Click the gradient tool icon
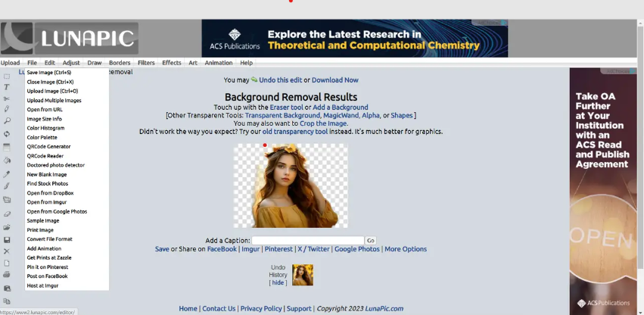The image size is (644, 315). 7,147
